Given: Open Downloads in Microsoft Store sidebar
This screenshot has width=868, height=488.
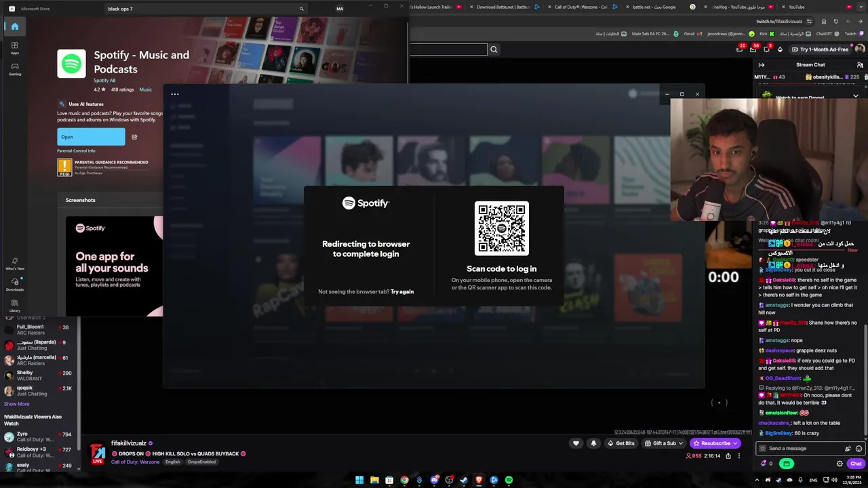Looking at the screenshot, I should (14, 285).
